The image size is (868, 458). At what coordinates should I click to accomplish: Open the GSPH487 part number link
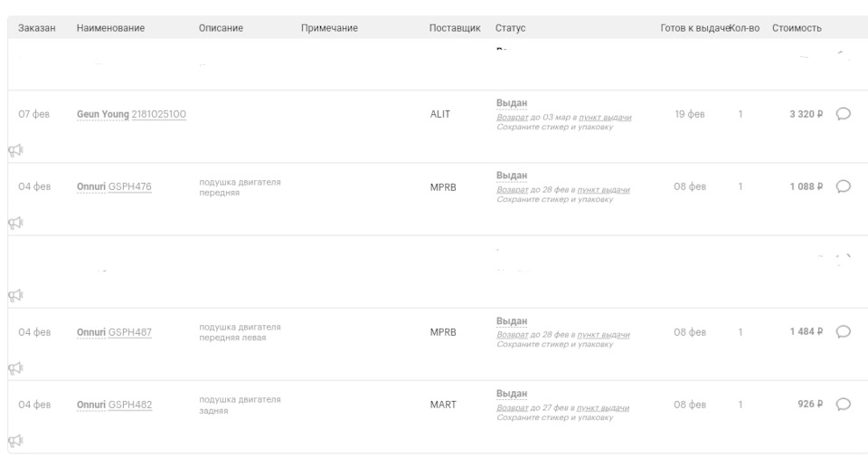pos(130,331)
